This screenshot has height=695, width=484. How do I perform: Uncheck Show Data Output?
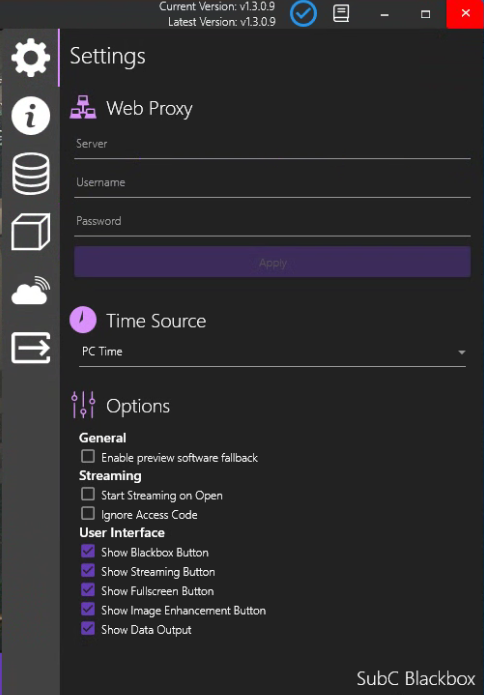(88, 629)
